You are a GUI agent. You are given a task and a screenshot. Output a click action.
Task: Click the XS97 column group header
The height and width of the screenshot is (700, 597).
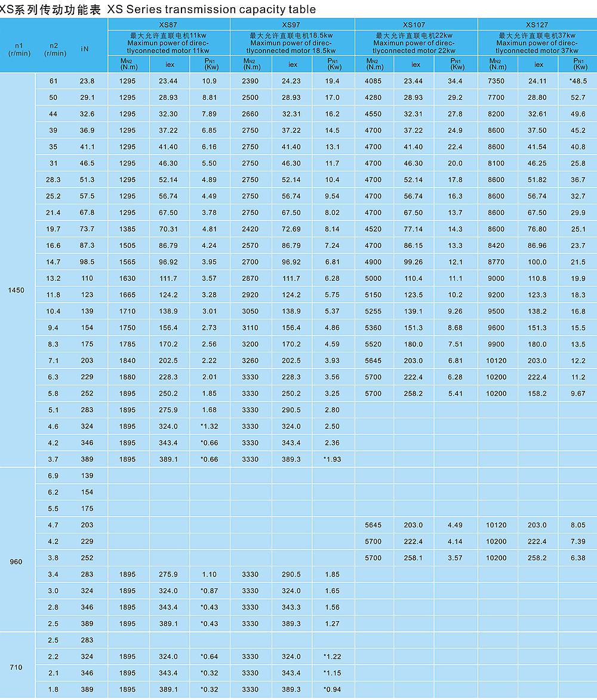tap(292, 24)
